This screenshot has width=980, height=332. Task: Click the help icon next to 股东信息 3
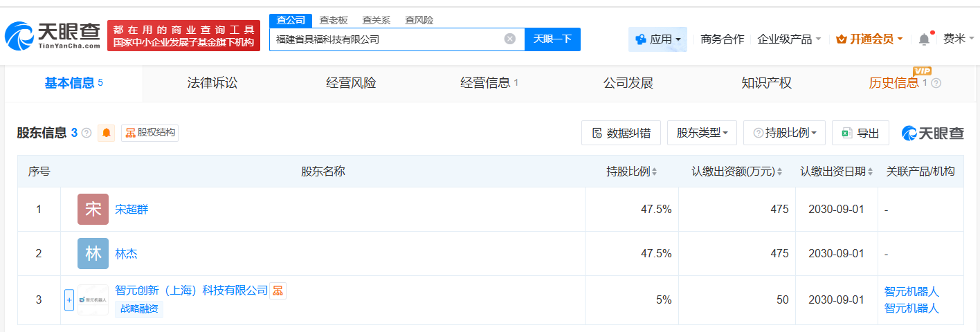(87, 133)
